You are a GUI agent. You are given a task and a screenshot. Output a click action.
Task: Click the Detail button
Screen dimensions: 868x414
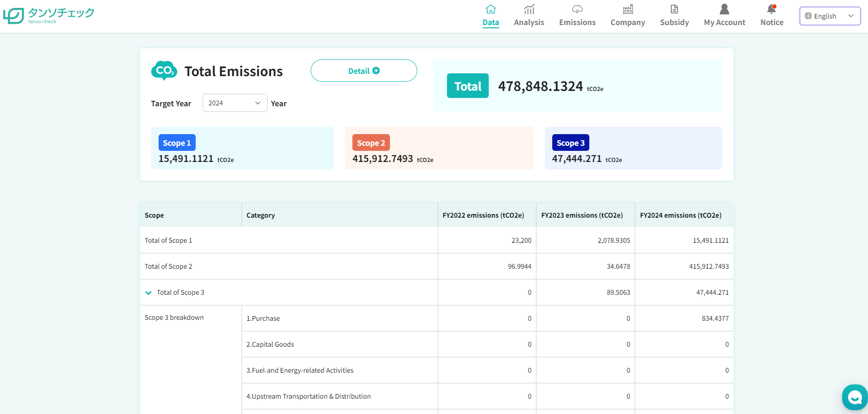tap(364, 71)
